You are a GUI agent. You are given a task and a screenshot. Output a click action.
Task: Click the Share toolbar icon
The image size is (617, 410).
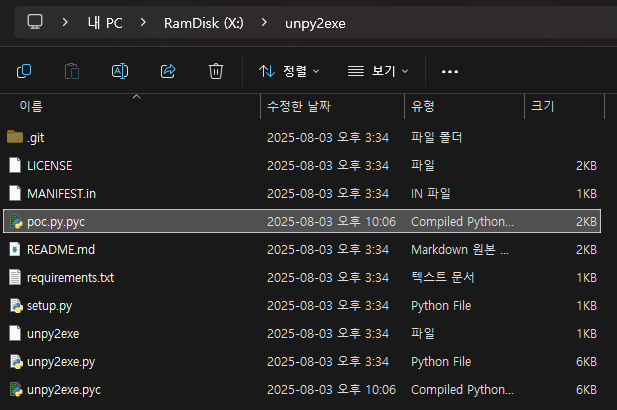click(168, 71)
